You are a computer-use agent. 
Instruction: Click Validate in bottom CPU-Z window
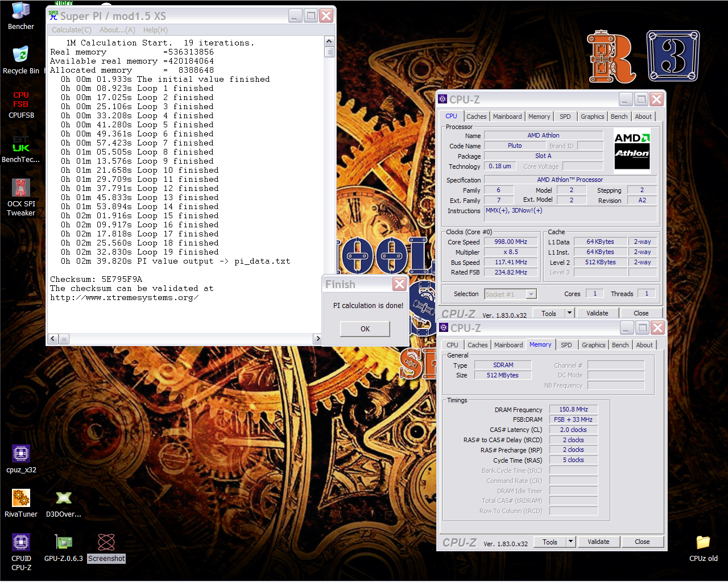(x=598, y=542)
